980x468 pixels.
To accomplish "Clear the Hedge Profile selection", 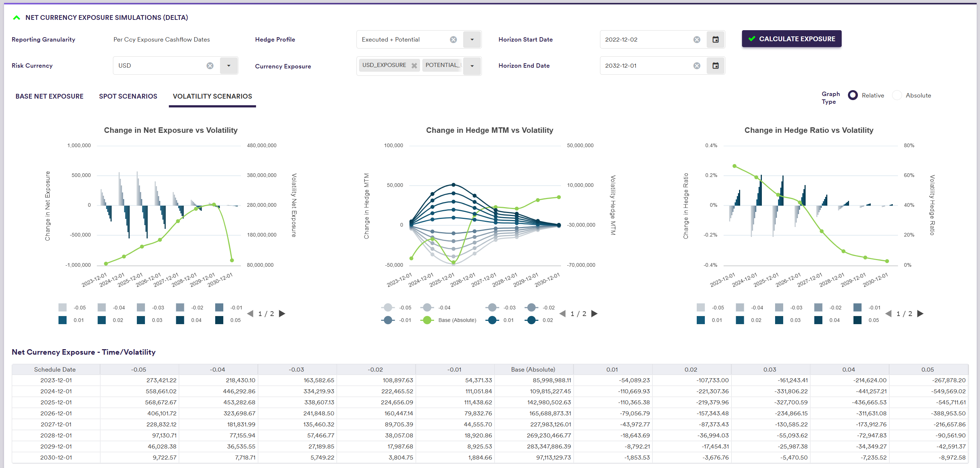I will (453, 40).
